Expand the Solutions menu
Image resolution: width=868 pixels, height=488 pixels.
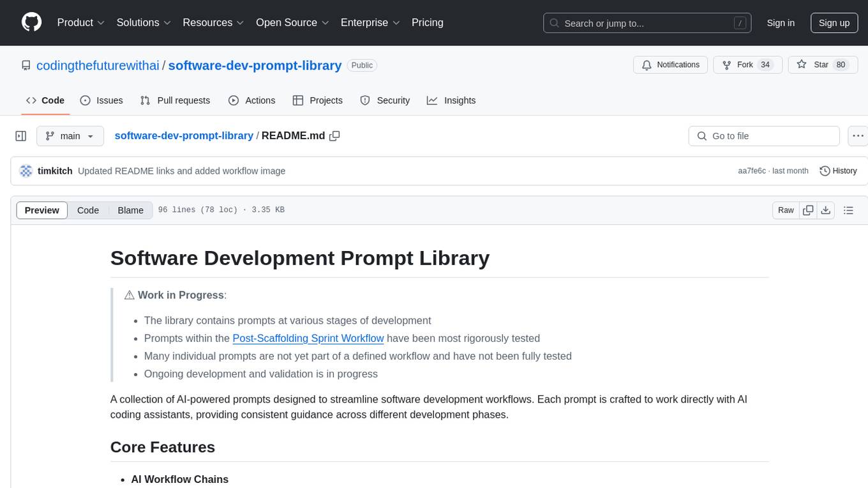coord(144,22)
